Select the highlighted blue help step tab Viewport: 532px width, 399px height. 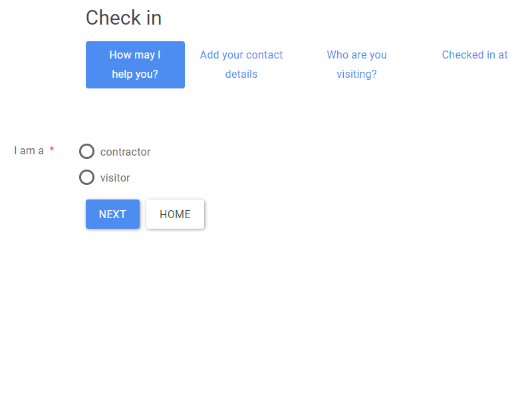click(135, 65)
